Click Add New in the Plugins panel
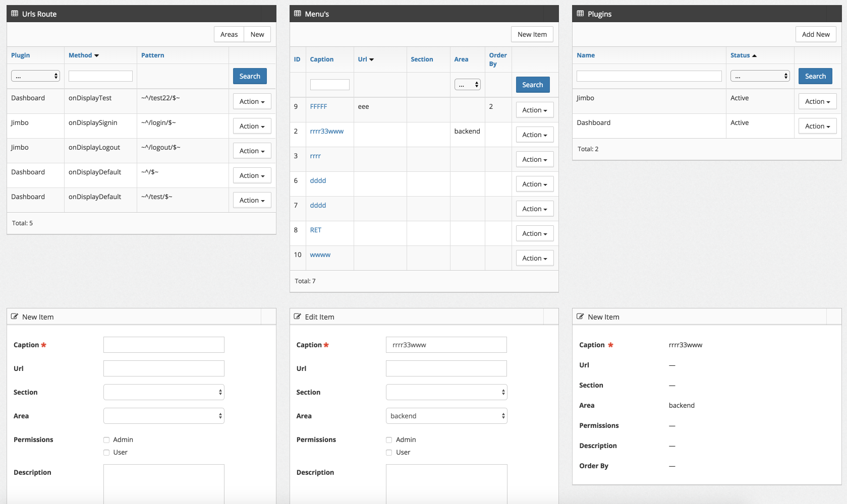847x504 pixels. point(816,34)
